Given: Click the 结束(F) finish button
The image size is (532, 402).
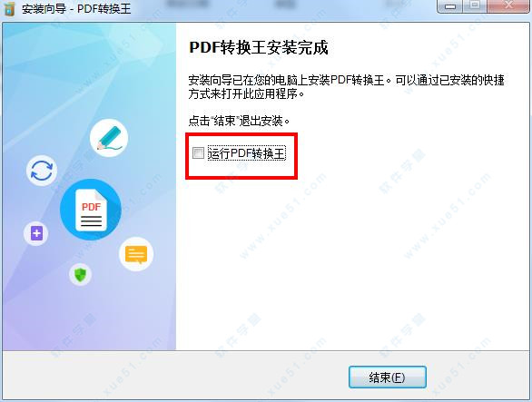Looking at the screenshot, I should (x=388, y=377).
